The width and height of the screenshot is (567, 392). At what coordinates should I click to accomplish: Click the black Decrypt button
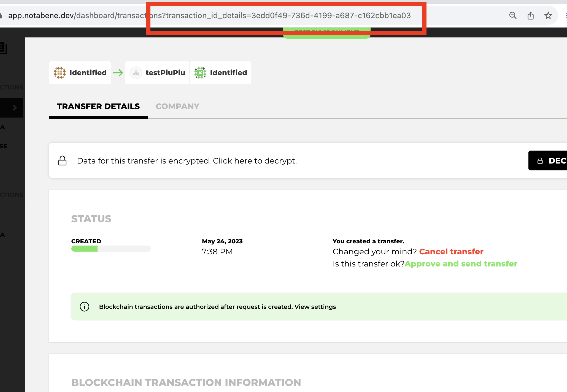click(x=548, y=160)
